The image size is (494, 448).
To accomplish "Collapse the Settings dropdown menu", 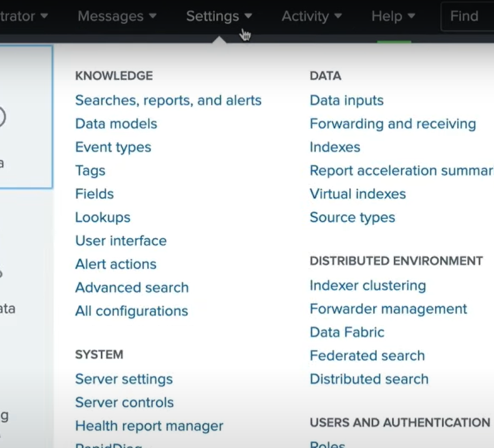I will 218,16.
